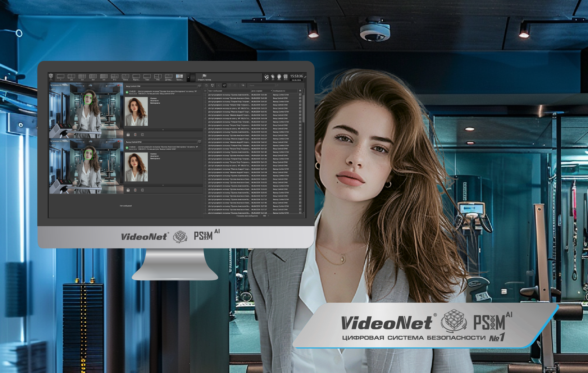Open the Вход Control GYM access point dropdown
588x373 pixels.
click(161, 86)
